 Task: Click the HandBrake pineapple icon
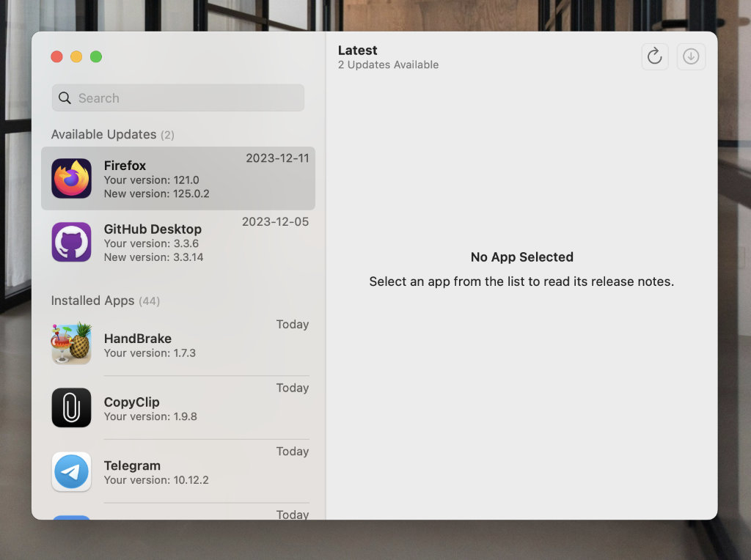[71, 343]
